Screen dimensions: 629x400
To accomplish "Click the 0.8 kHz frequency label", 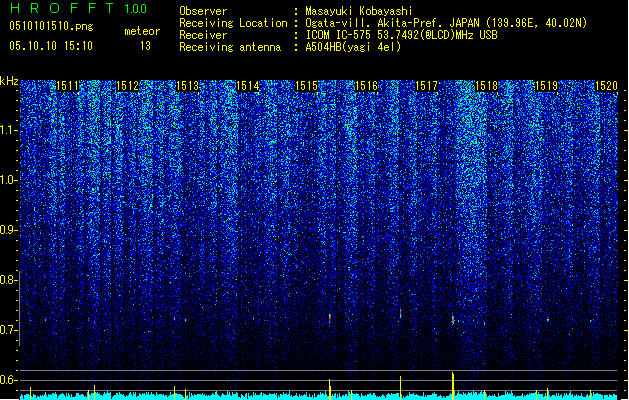I will coord(8,280).
